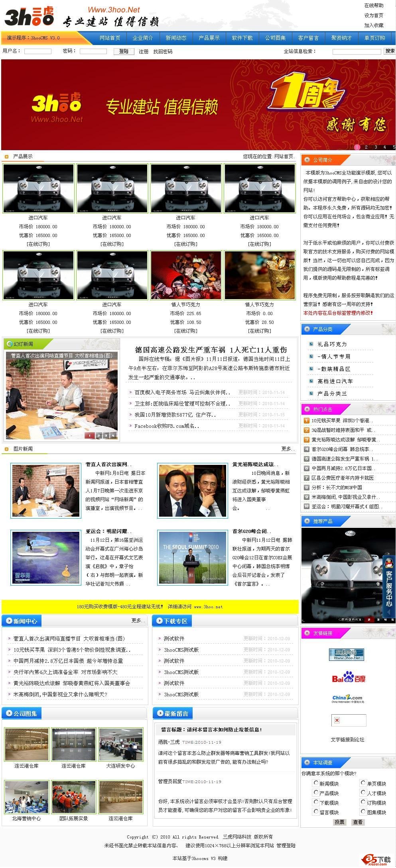The height and width of the screenshot is (868, 396).
Task: Select the 图集模块 poll option
Action: point(363,811)
